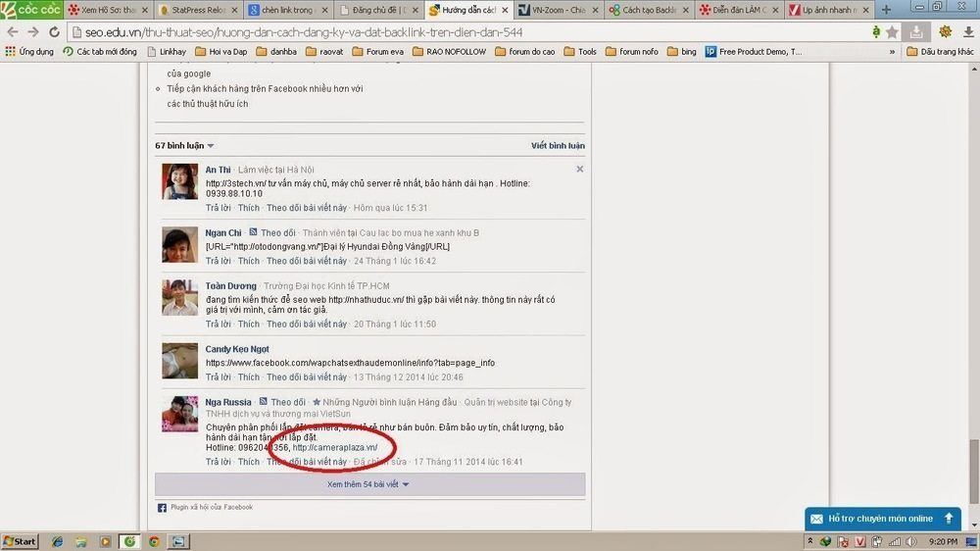Open Hỗ trợ chuyên môn online chat
This screenshot has width=980, height=551.
pyautogui.click(x=883, y=519)
